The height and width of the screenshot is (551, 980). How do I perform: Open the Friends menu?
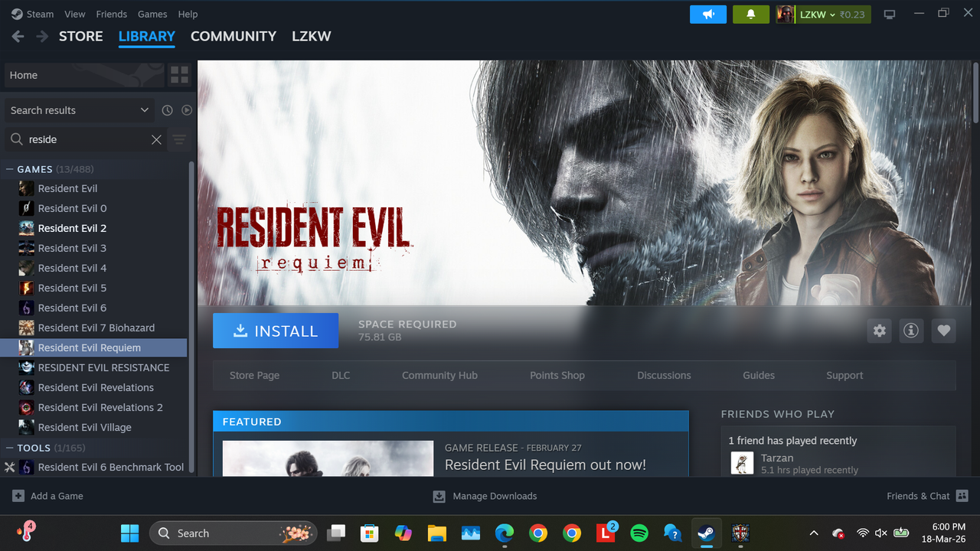[111, 14]
